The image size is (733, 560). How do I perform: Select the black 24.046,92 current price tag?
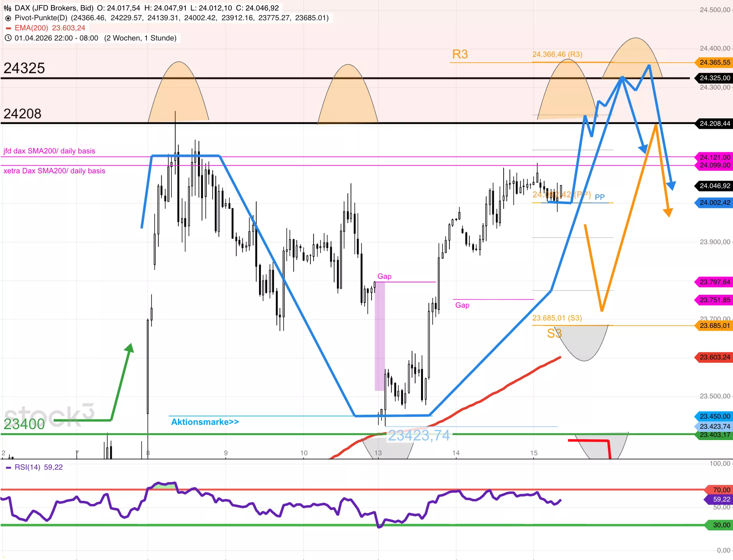point(714,186)
